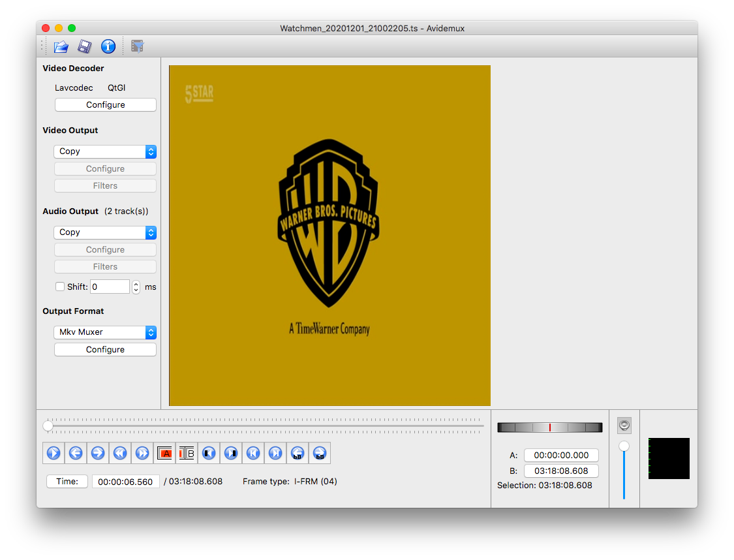
Task: Click the Time button
Action: pos(67,481)
